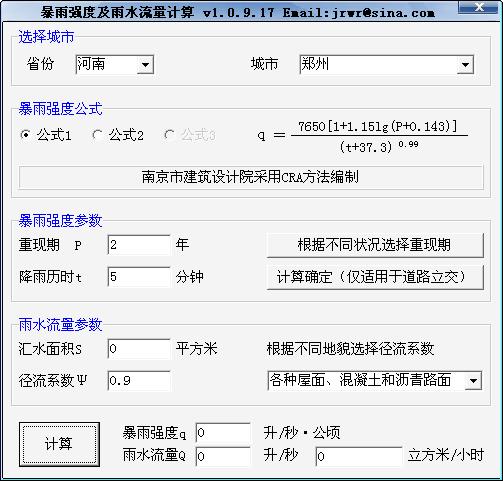503x481 pixels.
Task: Click the 立方米/小时 flow result field
Action: [359, 456]
